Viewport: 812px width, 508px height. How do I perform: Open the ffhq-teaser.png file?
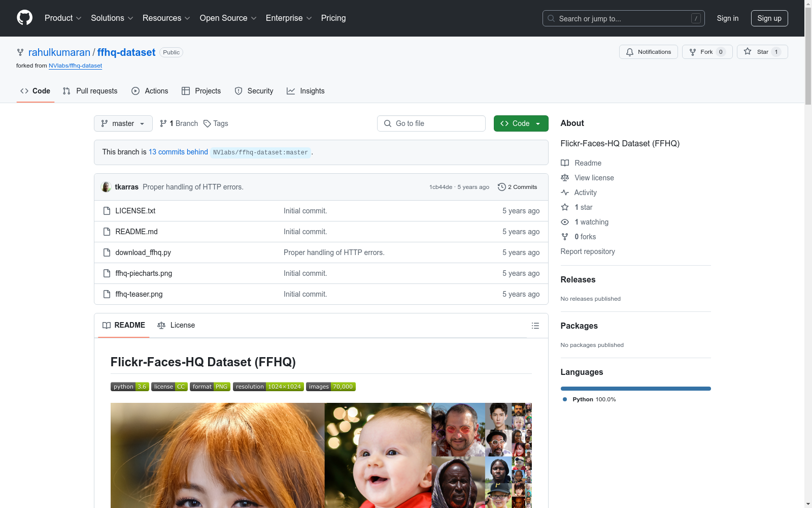(x=139, y=294)
